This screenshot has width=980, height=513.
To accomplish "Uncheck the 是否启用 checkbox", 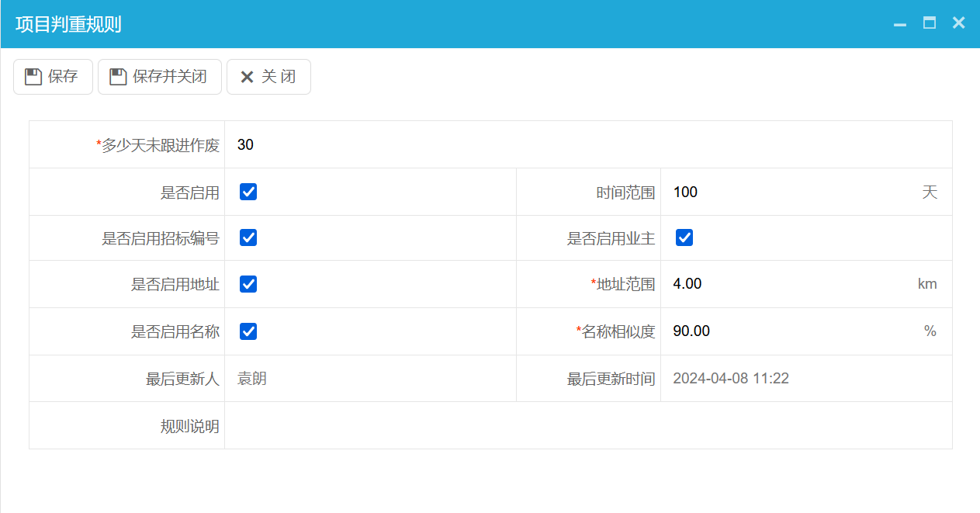I will click(x=248, y=191).
